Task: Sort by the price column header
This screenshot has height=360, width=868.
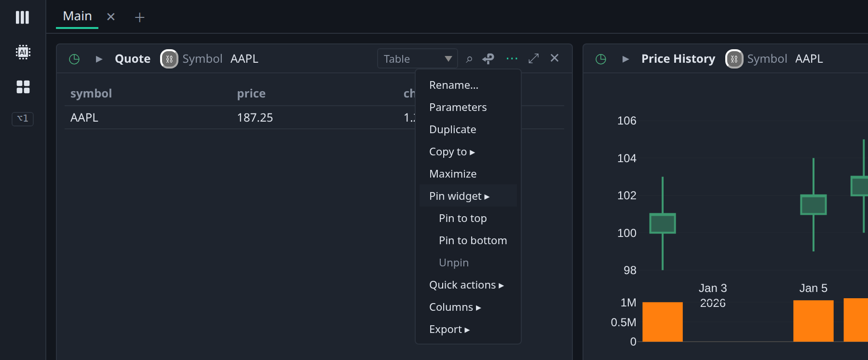Action: click(251, 94)
